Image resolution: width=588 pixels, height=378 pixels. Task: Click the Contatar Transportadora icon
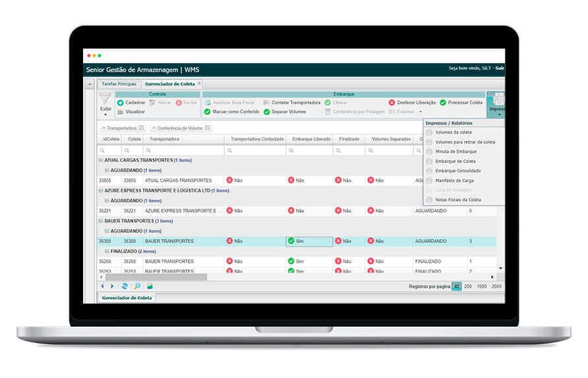tap(266, 103)
